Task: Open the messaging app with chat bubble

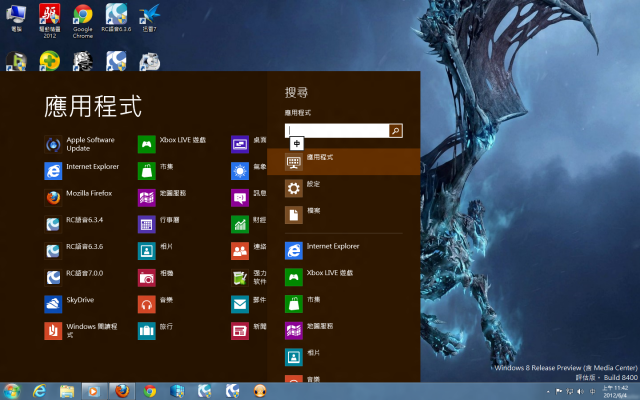Action: pyautogui.click(x=249, y=197)
